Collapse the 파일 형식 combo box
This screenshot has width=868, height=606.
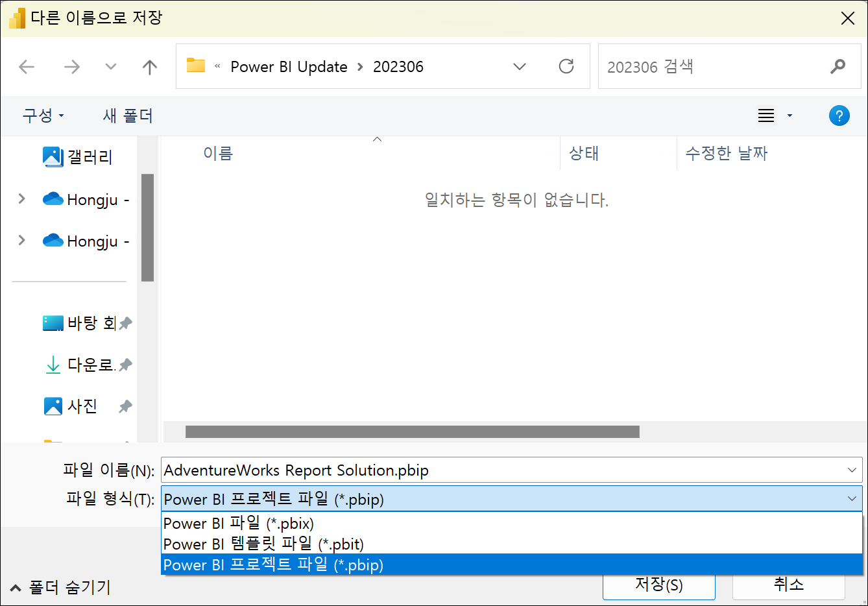852,499
